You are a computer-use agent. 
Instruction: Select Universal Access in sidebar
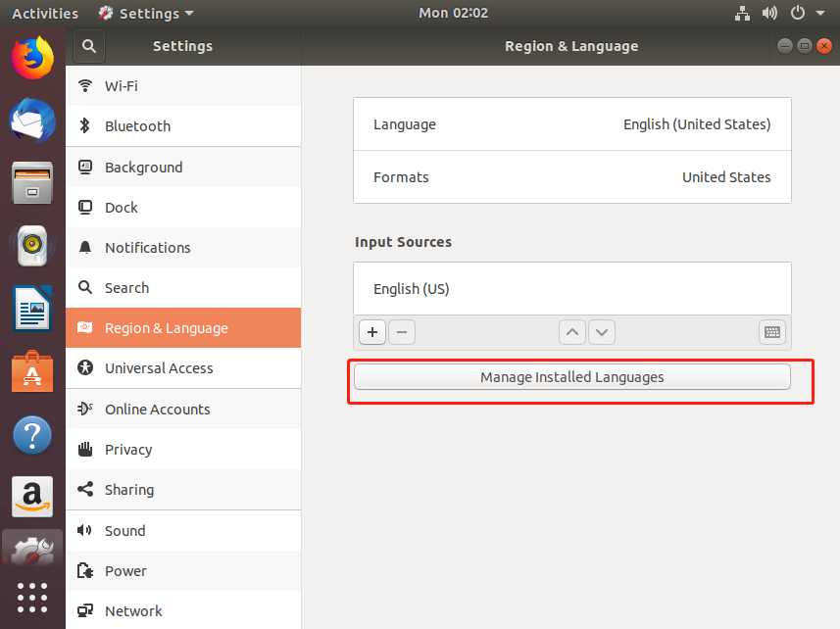(183, 367)
